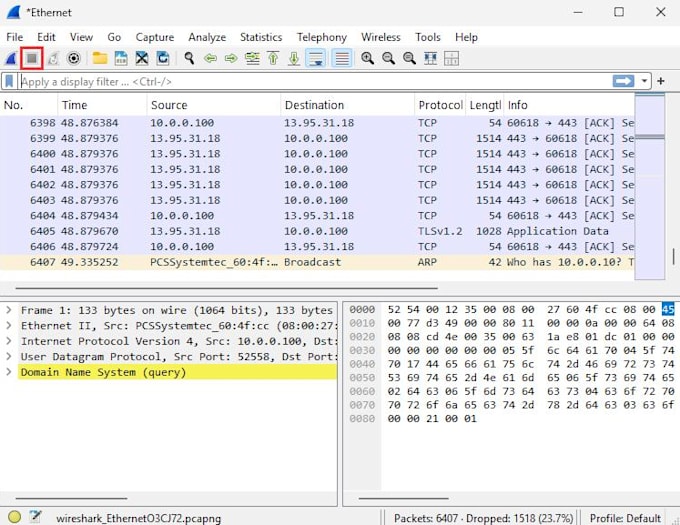Open the Tools menu
Image resolution: width=680 pixels, height=525 pixels.
pos(428,37)
